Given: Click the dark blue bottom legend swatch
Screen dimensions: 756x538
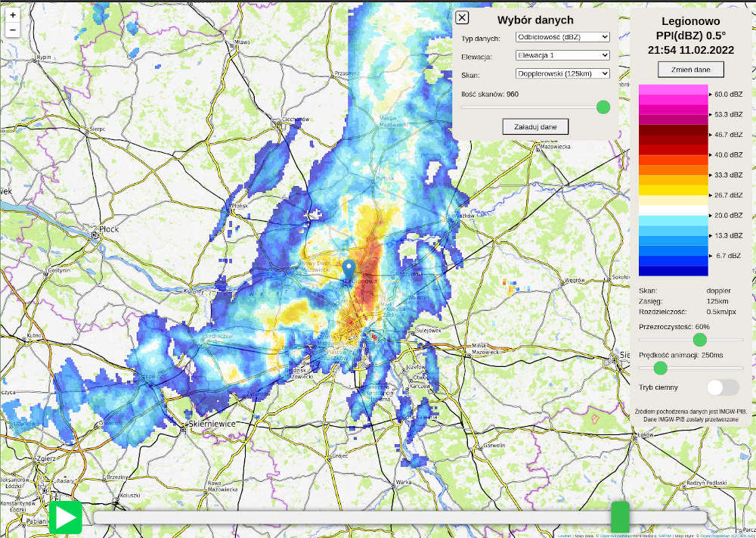Looking at the screenshot, I should [673, 270].
